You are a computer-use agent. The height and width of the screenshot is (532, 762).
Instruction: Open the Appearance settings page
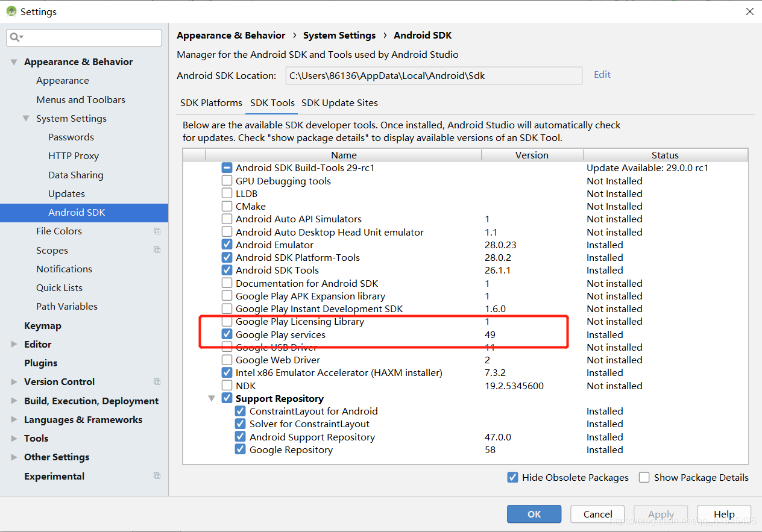click(x=63, y=81)
